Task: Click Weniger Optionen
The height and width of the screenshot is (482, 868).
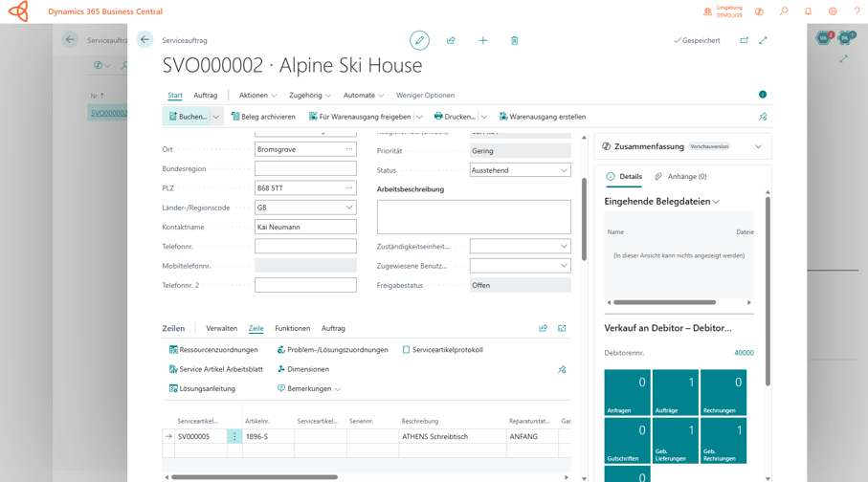Action: coord(425,96)
